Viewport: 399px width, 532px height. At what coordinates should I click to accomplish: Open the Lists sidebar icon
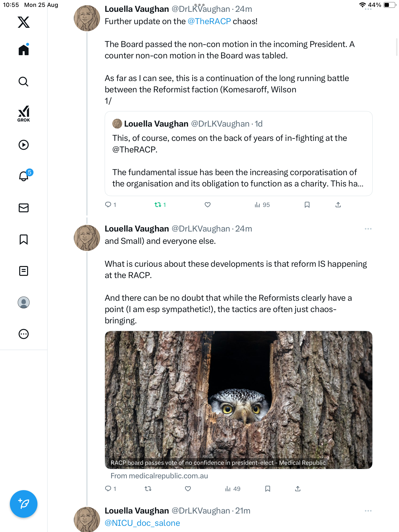(24, 271)
